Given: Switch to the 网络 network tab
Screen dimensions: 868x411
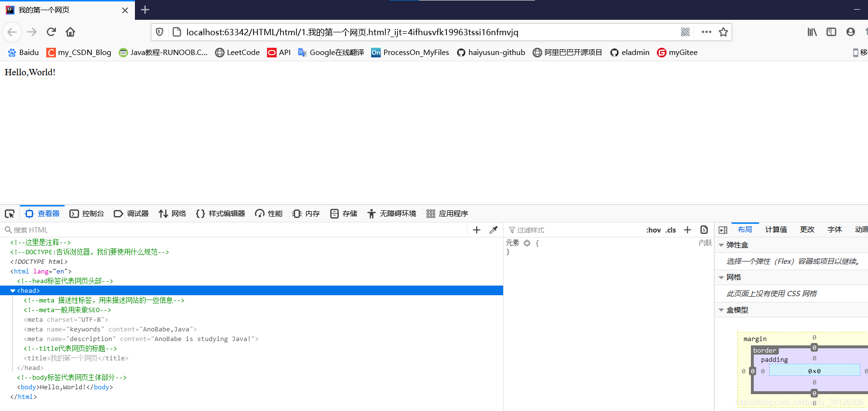Looking at the screenshot, I should (173, 214).
